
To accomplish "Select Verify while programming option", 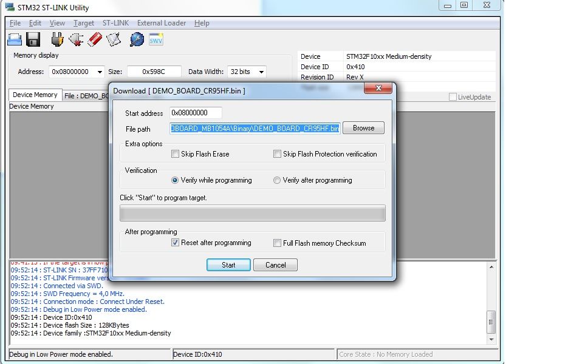I will pyautogui.click(x=175, y=180).
